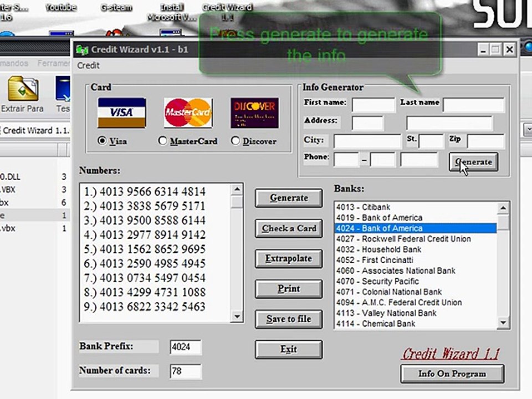Click the Extrapolate button

click(289, 259)
